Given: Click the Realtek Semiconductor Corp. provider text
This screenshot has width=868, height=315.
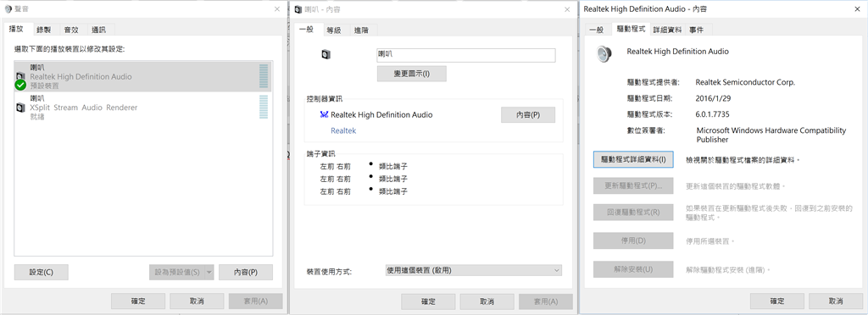Looking at the screenshot, I should (x=745, y=82).
